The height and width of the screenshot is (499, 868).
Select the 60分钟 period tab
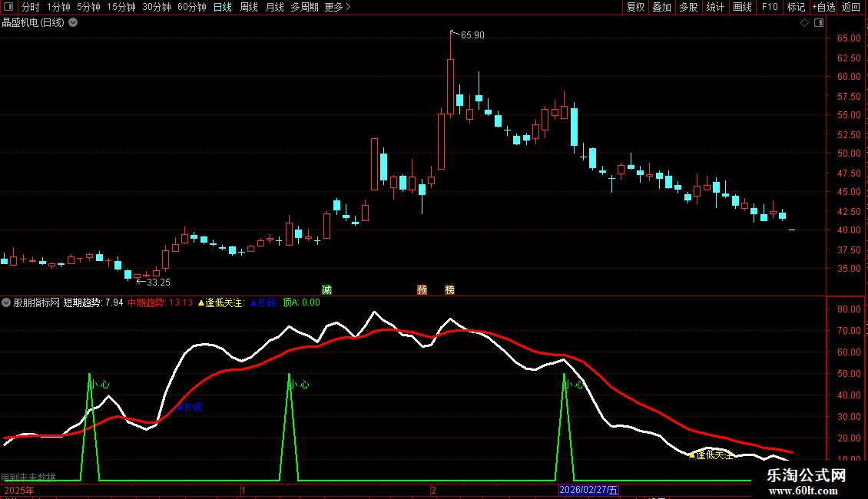pos(191,8)
